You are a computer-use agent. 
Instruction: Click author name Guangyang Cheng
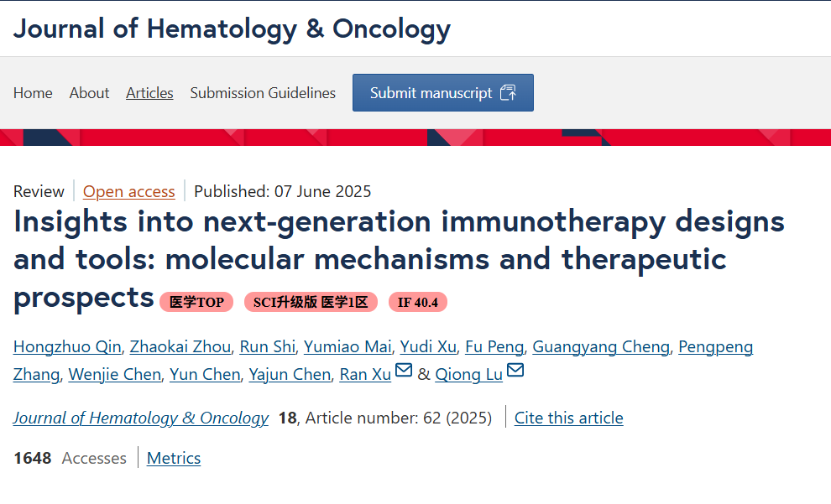(601, 347)
